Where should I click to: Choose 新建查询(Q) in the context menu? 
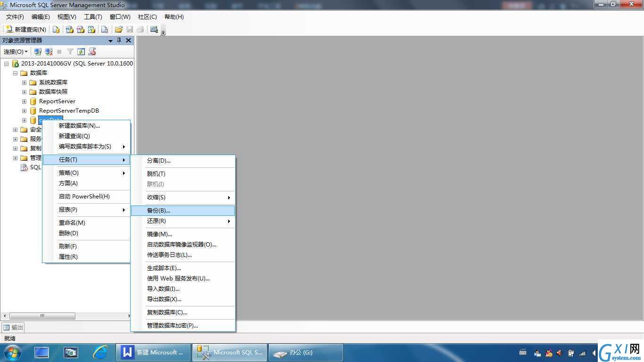point(86,136)
